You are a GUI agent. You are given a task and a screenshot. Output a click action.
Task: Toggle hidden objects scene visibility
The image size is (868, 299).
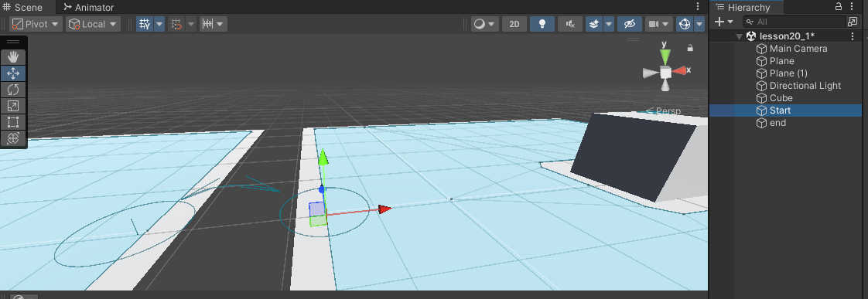click(x=630, y=24)
